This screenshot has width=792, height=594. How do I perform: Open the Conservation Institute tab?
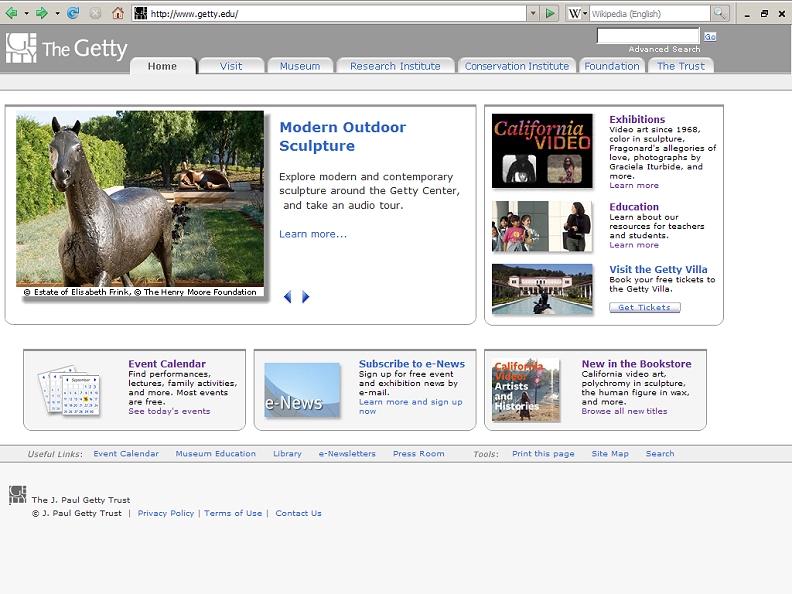[517, 66]
